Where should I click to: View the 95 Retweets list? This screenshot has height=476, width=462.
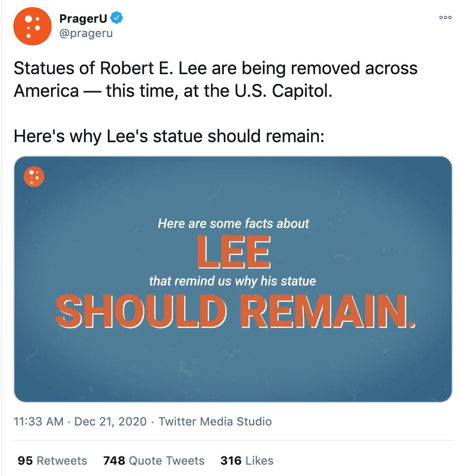52,461
